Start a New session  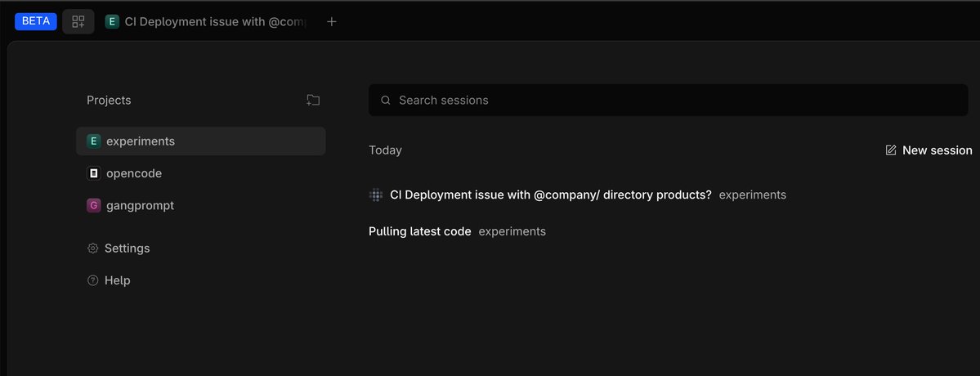pyautogui.click(x=929, y=150)
